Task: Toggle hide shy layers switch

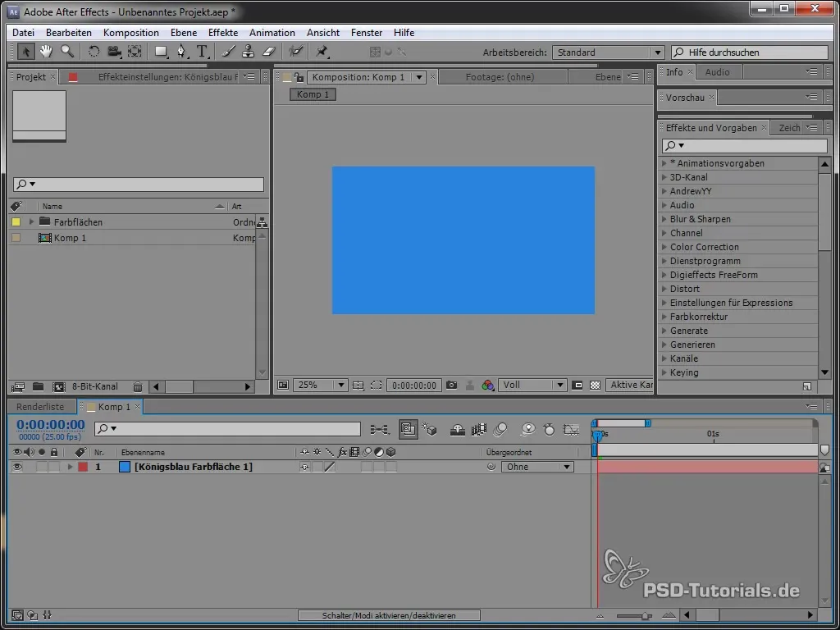Action: pos(458,429)
